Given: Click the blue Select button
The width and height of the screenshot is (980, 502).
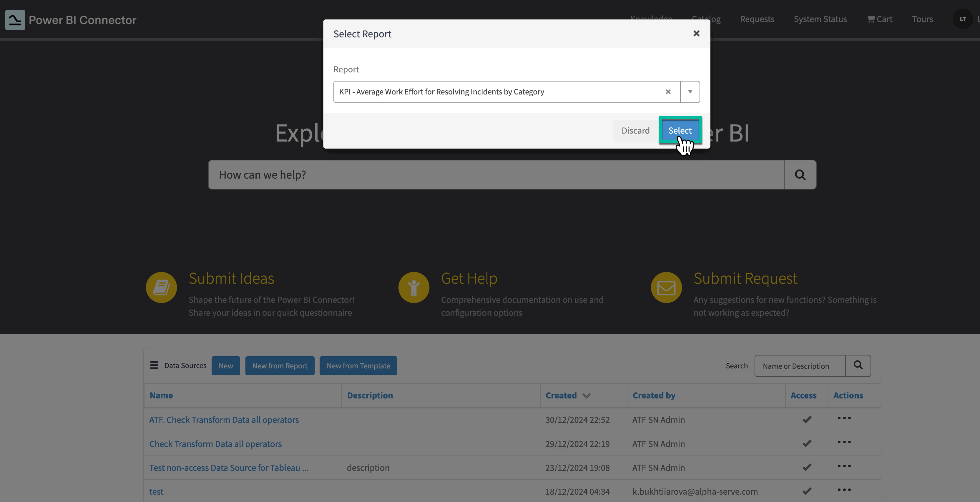Looking at the screenshot, I should pos(680,130).
